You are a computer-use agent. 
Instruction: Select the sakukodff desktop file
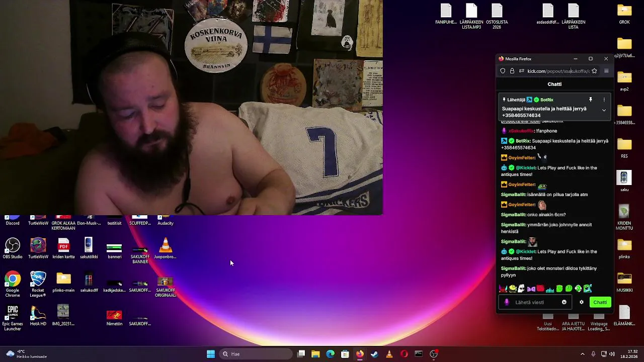coord(89,282)
